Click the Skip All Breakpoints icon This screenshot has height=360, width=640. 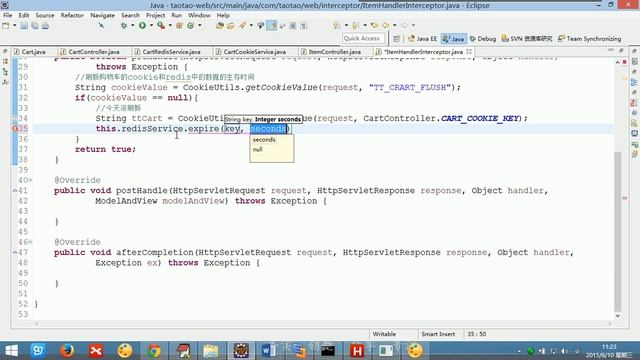pyautogui.click(x=101, y=25)
